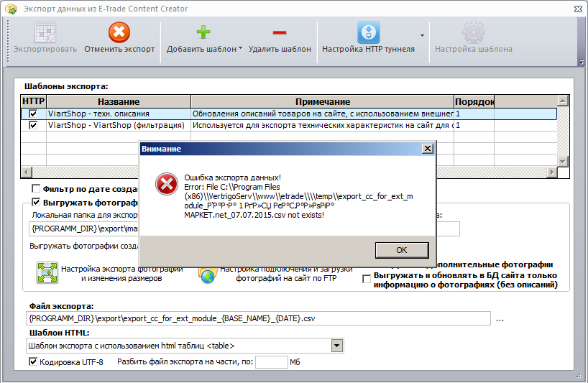Cancel export with Отменить экспорт icon
Viewport: 588px width, 383px height.
pos(119,32)
